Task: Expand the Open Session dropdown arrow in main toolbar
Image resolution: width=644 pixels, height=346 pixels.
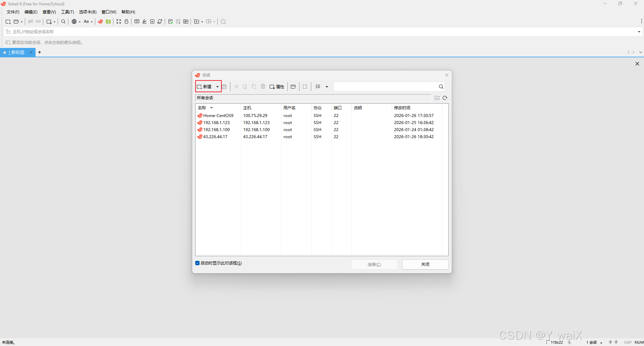Action: click(x=22, y=22)
